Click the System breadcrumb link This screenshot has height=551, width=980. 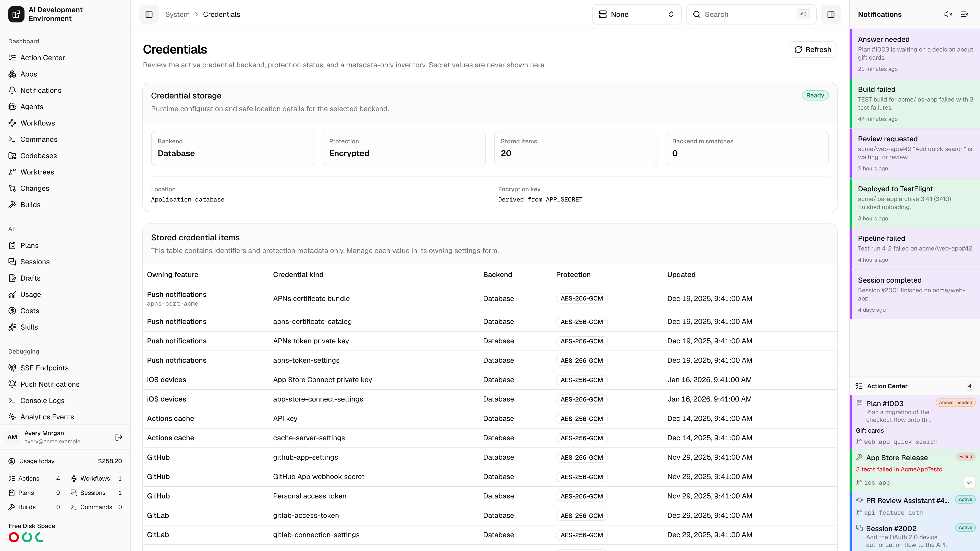(177, 14)
